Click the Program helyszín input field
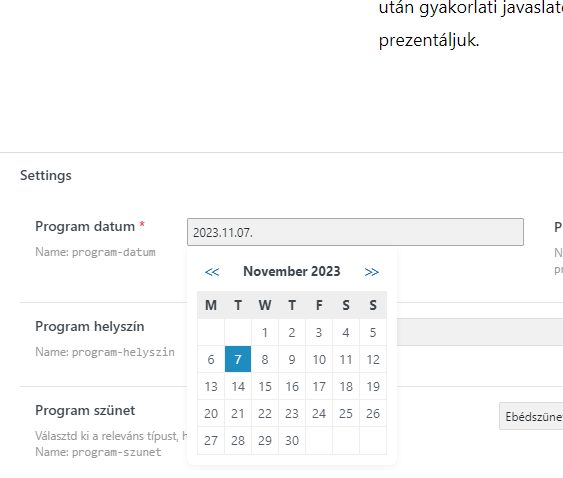Screen dimensions: 563x478 coord(480,332)
